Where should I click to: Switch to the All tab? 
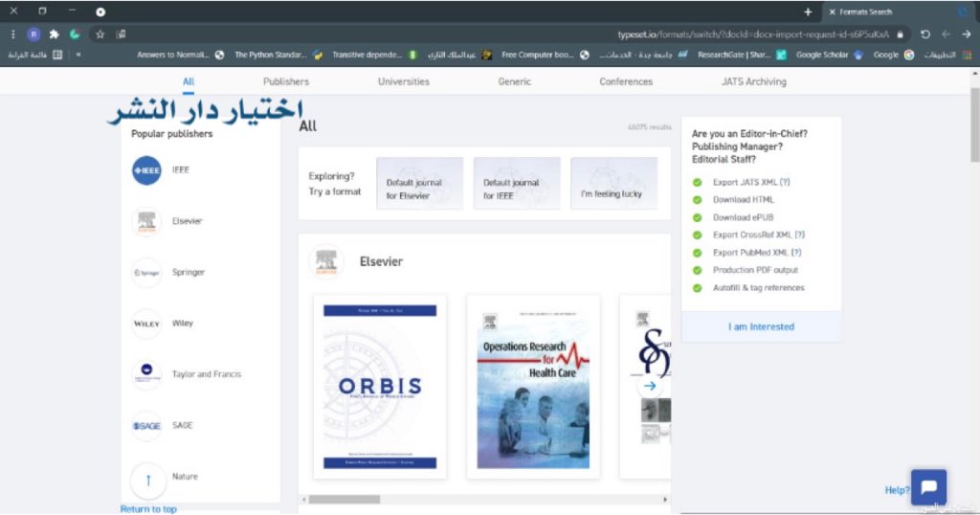189,82
